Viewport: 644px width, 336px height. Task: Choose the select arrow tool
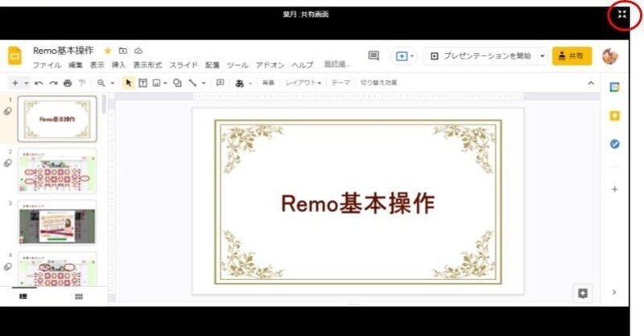(128, 84)
